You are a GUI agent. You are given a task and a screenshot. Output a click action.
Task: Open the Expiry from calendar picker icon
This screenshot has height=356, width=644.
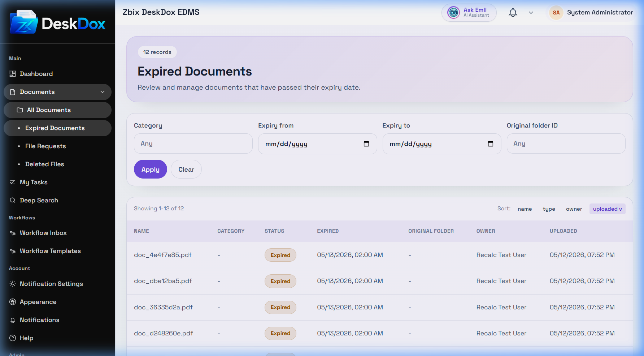pyautogui.click(x=366, y=144)
